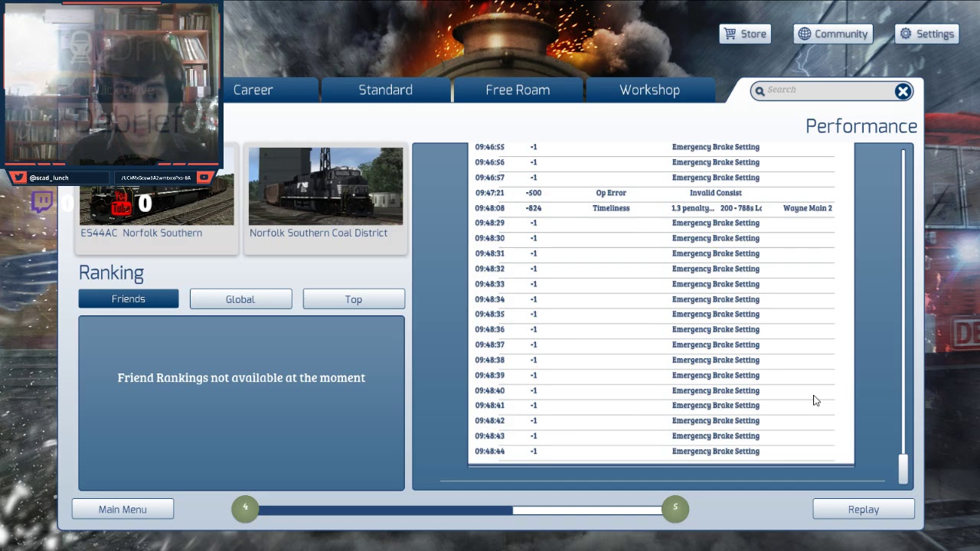This screenshot has height=551, width=980.
Task: Open the Workshop tab
Action: pyautogui.click(x=650, y=90)
